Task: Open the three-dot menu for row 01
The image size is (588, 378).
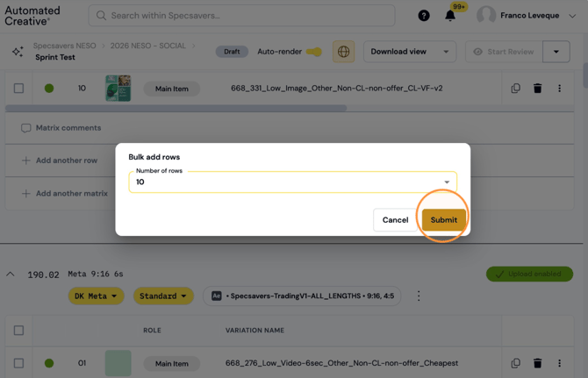Action: coord(560,363)
